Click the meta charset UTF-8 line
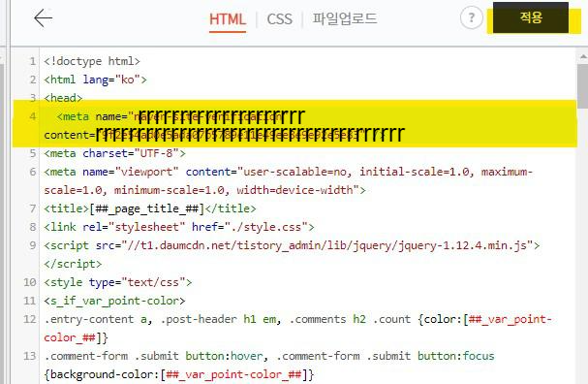588x384 pixels. coord(114,153)
